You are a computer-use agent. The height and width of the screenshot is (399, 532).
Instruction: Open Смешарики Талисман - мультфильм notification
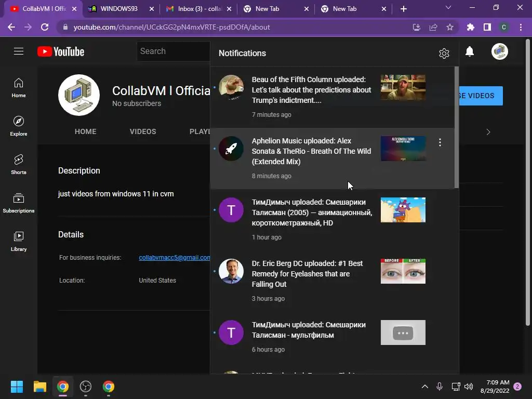click(332, 337)
